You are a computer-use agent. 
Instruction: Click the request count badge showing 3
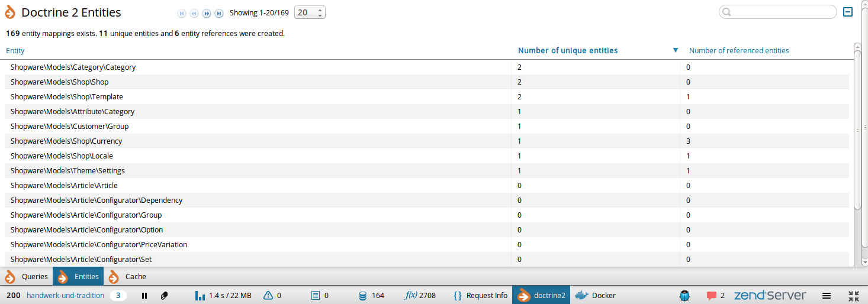point(118,295)
